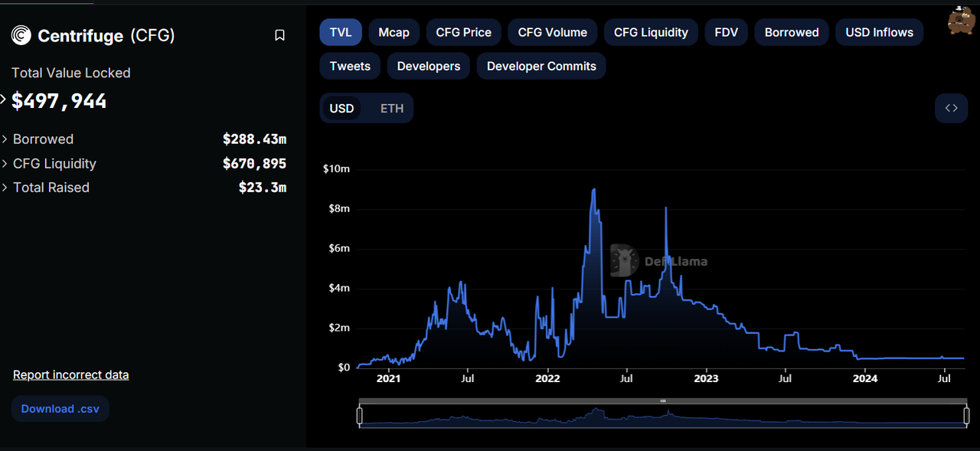Viewport: 980px width, 451px height.
Task: Enable the CFG Price chart metric
Action: tap(463, 32)
